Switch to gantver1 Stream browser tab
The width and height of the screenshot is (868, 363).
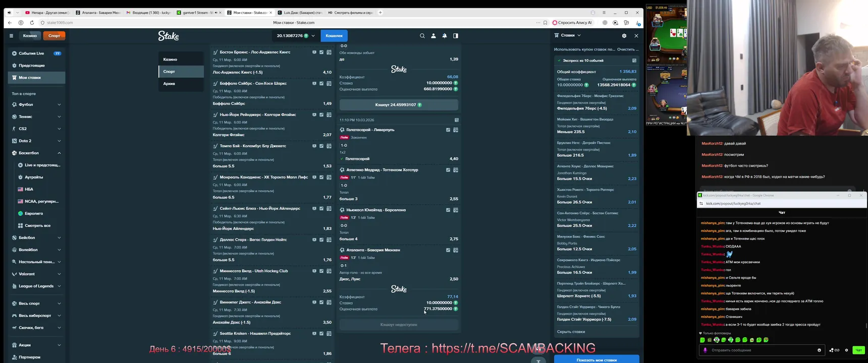click(x=199, y=13)
